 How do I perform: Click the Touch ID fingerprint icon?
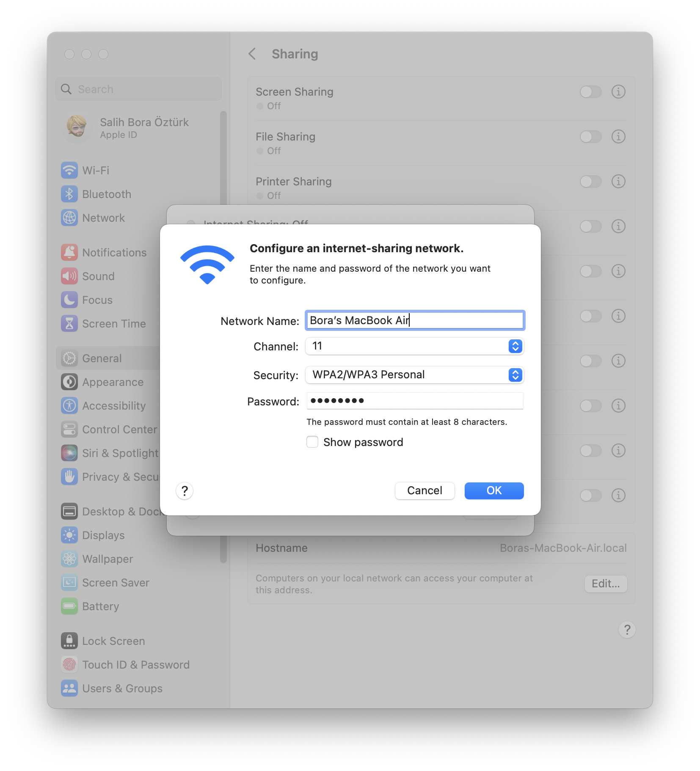pyautogui.click(x=69, y=665)
